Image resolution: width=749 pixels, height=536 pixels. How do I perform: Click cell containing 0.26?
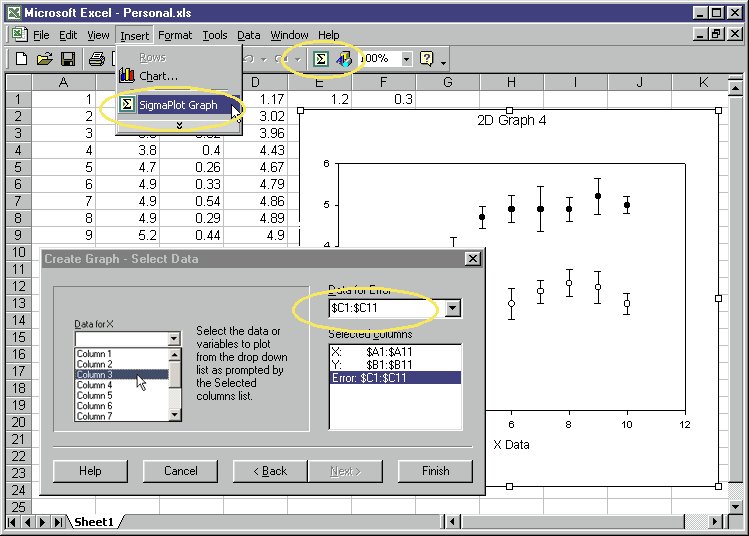point(191,167)
